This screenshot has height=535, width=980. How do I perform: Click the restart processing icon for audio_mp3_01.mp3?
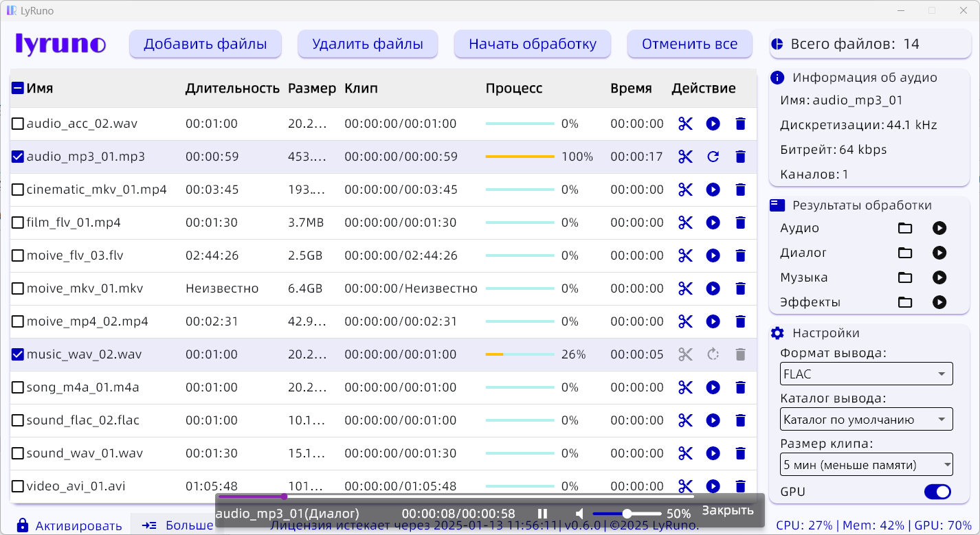[x=713, y=157]
